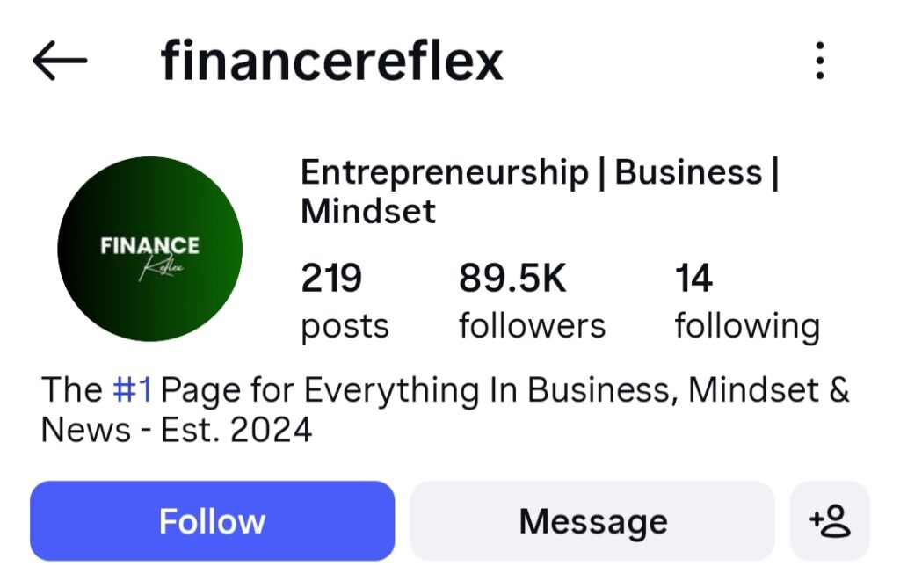Tap the #1 hashtag link in bio
Image resolution: width=900 pixels, height=588 pixels.
pos(133,390)
